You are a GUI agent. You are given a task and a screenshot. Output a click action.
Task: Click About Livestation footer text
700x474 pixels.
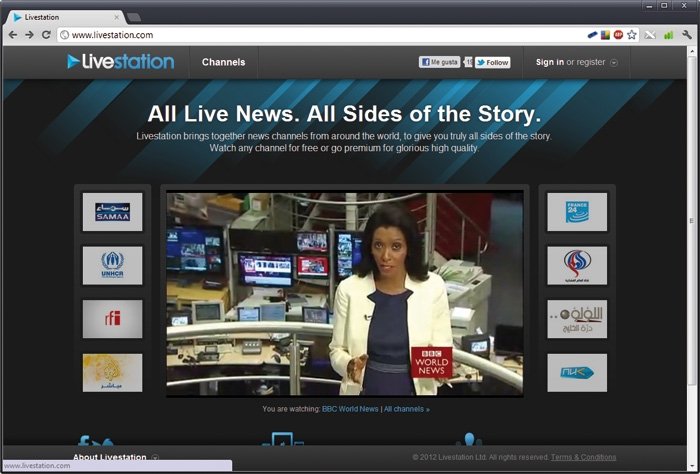coord(110,457)
